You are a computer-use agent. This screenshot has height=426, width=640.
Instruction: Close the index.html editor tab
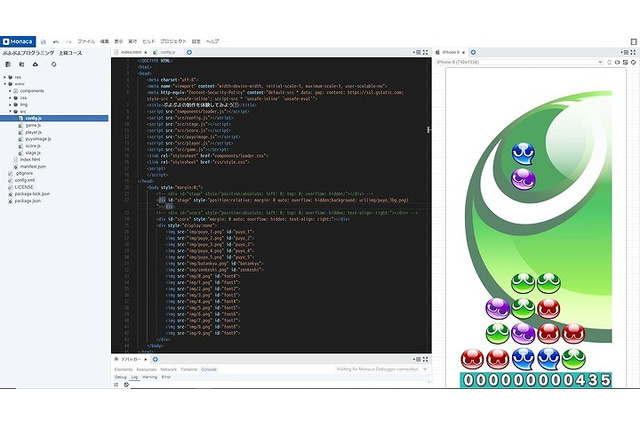point(145,53)
